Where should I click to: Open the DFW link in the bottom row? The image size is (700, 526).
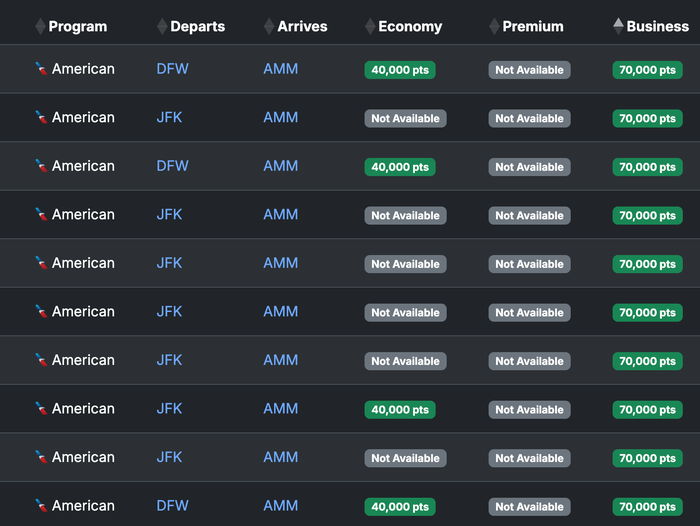click(x=172, y=505)
